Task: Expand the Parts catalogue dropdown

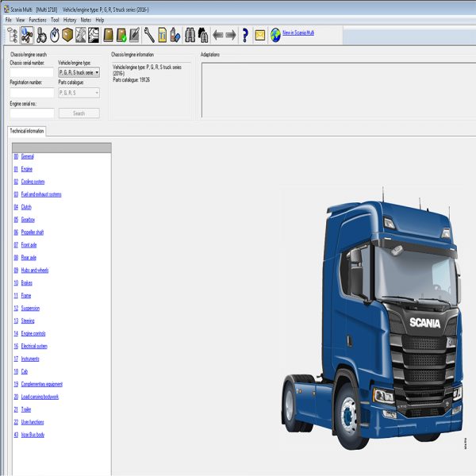Action: pos(79,93)
